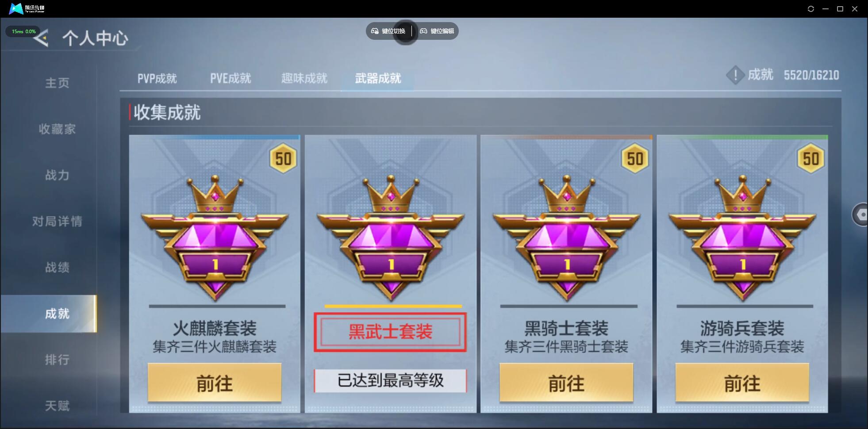Click the refresh icon in the title bar
The image size is (868, 429).
811,9
